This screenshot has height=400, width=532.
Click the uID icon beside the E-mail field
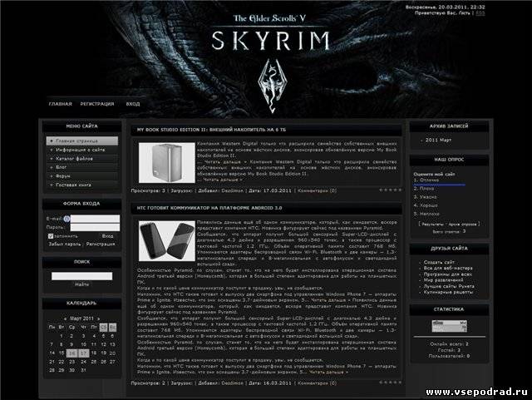[x=66, y=219]
